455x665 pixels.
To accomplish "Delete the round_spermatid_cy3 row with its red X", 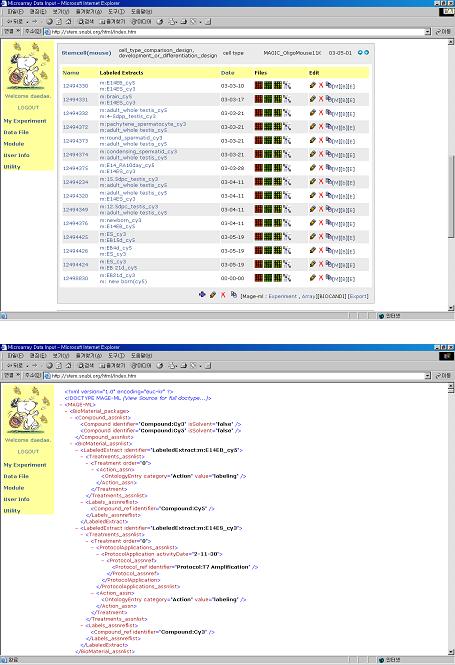I will pos(321,140).
